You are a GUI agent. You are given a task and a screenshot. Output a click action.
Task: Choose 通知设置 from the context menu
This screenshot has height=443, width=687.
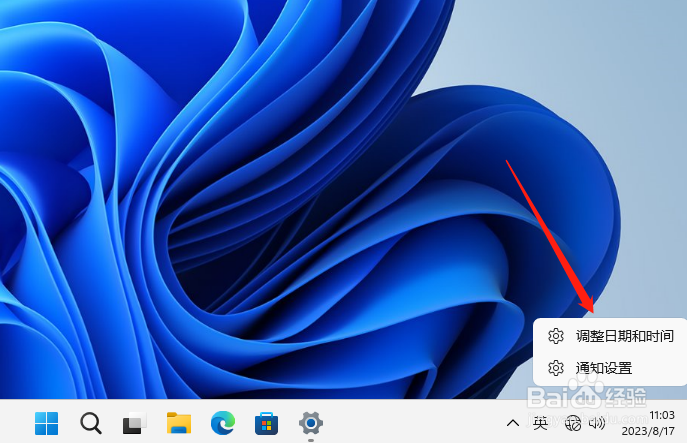pos(610,368)
